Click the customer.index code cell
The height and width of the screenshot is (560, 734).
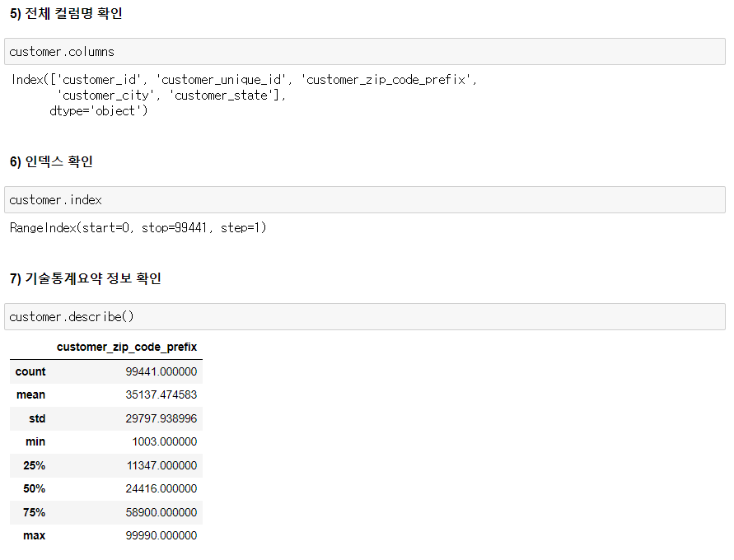(365, 200)
